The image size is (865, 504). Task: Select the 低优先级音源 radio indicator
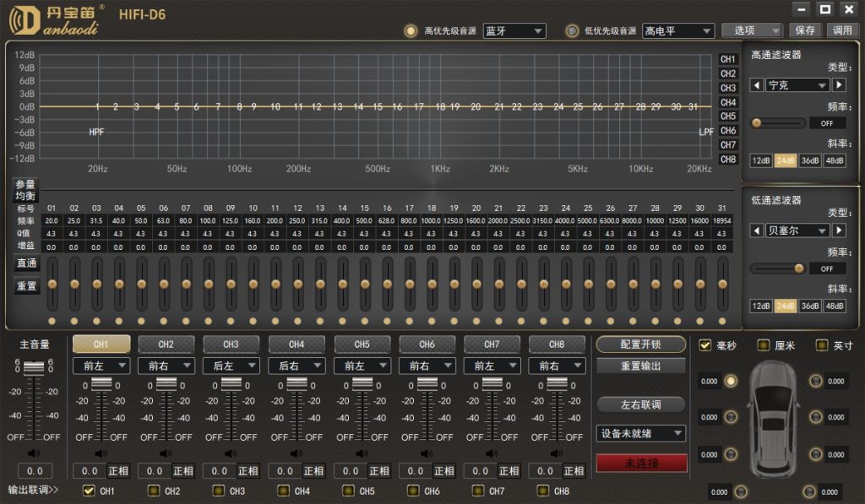[572, 31]
